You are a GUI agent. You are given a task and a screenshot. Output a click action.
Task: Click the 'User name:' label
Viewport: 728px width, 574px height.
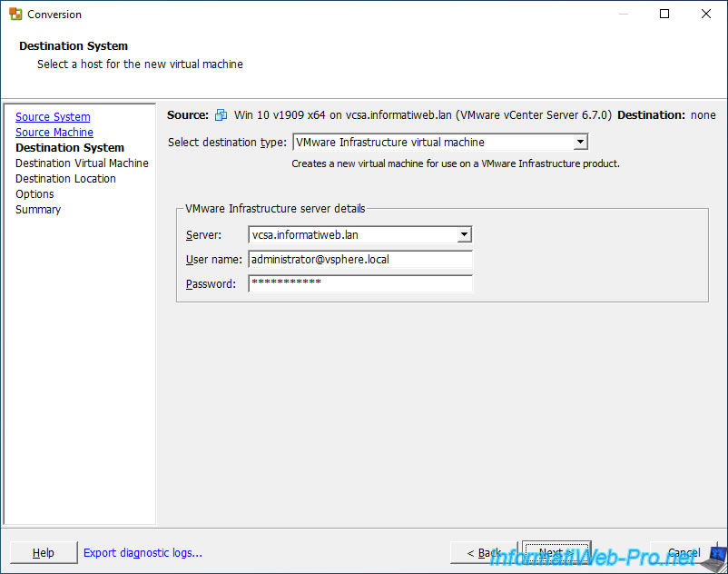pyautogui.click(x=214, y=260)
